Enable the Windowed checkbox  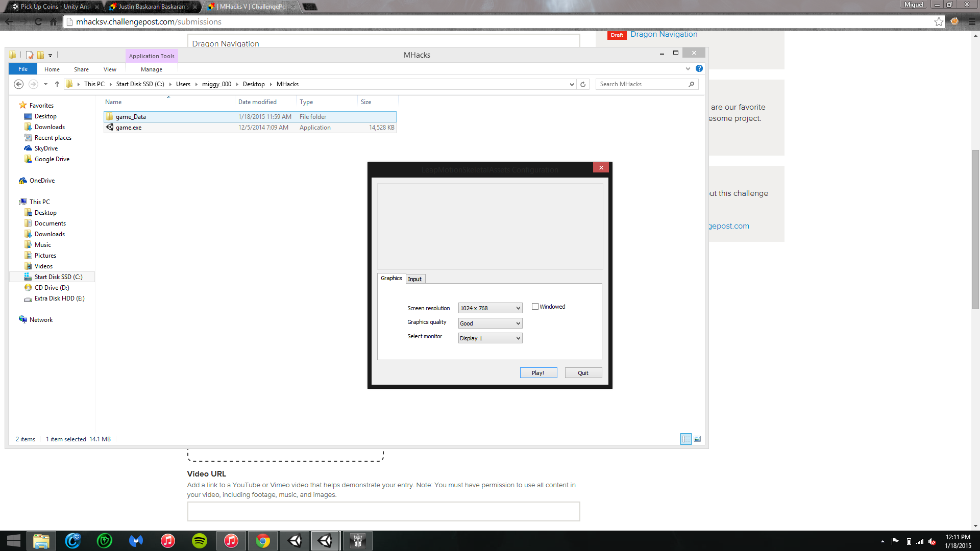click(535, 307)
